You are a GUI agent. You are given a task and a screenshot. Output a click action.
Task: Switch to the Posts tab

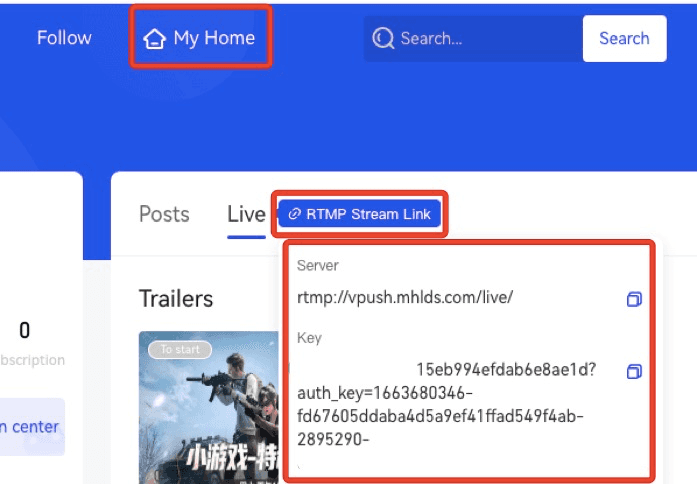pos(164,214)
